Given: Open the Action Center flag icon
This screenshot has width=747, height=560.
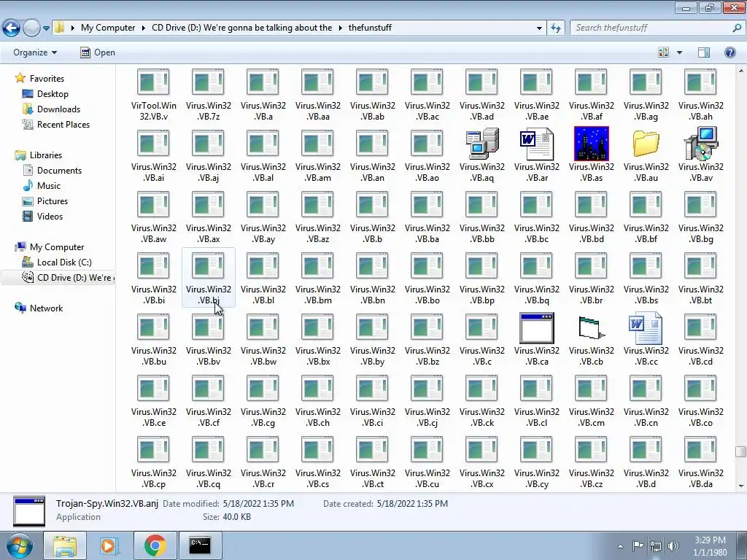Looking at the screenshot, I should point(638,545).
